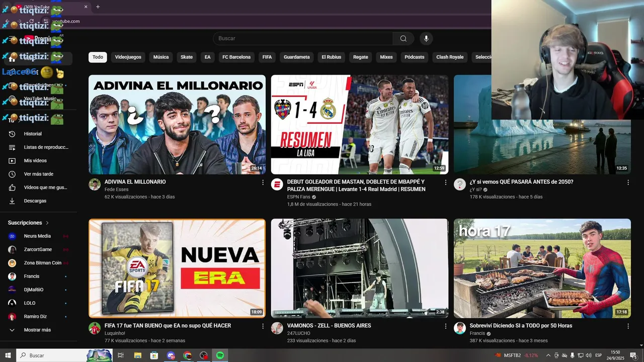This screenshot has width=644, height=362.
Task: Open the ADIVINA EL MILLONARIO video title
Action: click(x=135, y=182)
